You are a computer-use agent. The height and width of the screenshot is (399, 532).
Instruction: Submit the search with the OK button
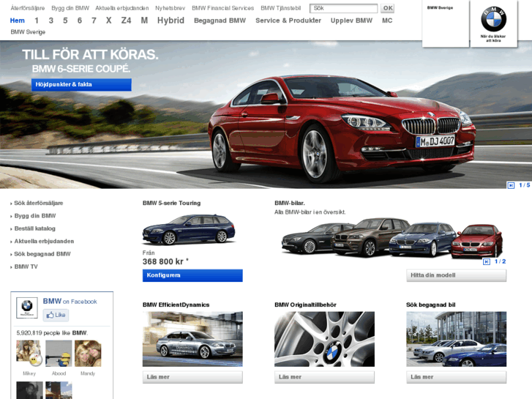coord(387,8)
